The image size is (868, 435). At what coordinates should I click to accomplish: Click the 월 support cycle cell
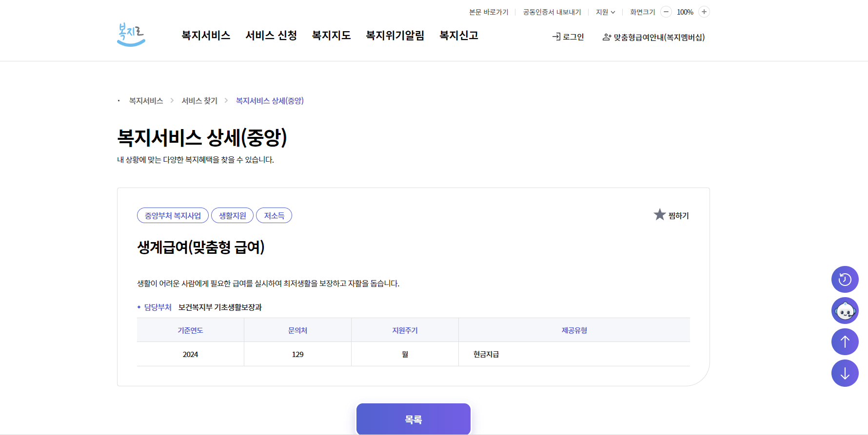click(x=405, y=354)
